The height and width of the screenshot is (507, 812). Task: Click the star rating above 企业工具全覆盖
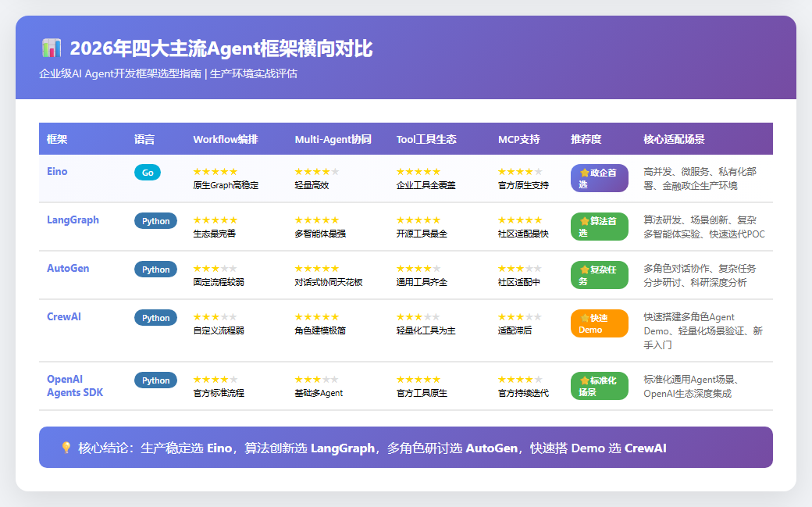pos(418,172)
